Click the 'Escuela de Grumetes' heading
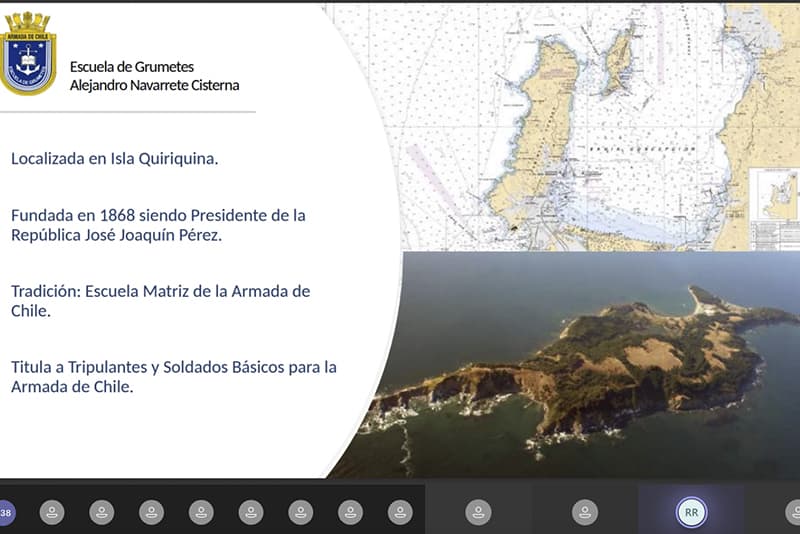Screen dimensions: 800x534 click(132, 67)
